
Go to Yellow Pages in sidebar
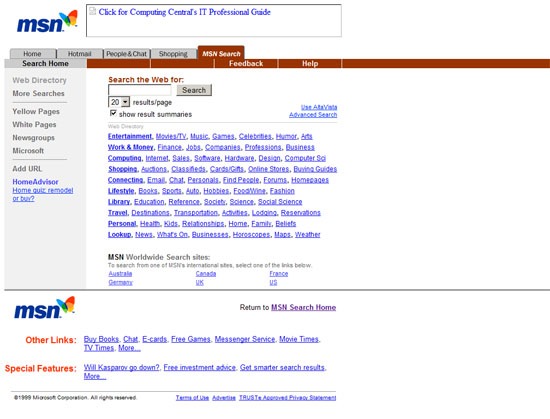[x=36, y=111]
